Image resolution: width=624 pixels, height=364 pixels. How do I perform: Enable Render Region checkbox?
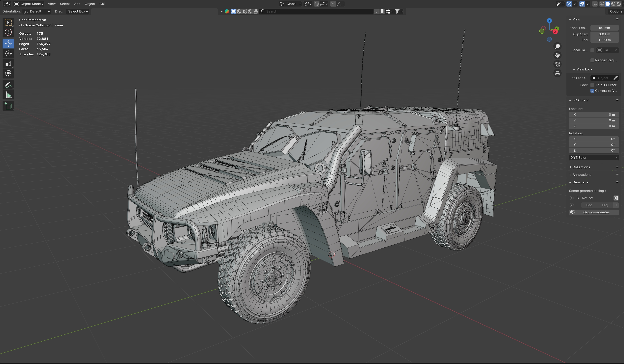(x=592, y=60)
